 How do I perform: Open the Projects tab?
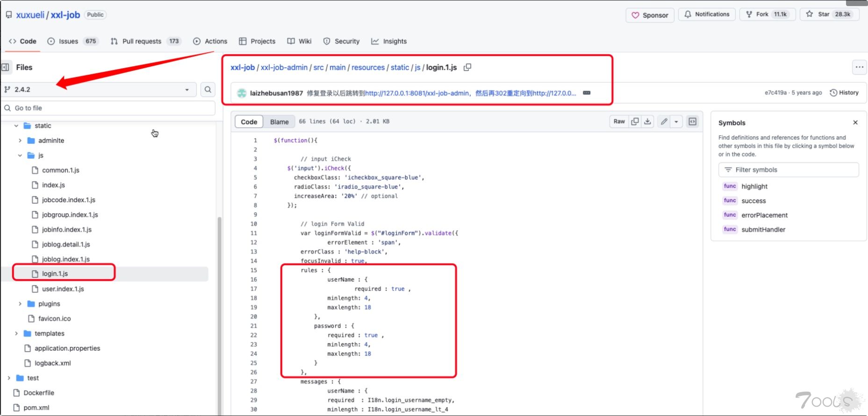258,41
